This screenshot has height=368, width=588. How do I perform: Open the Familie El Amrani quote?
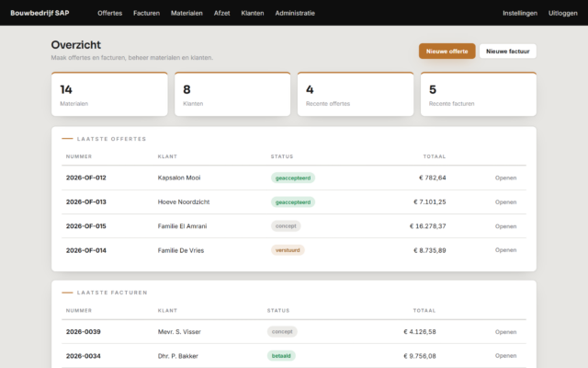click(x=505, y=226)
